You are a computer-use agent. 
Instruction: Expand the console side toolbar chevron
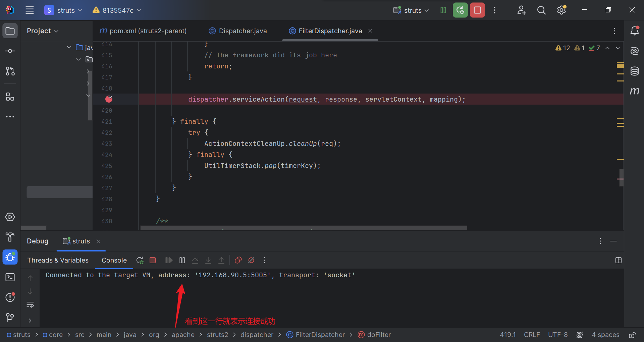click(x=30, y=321)
